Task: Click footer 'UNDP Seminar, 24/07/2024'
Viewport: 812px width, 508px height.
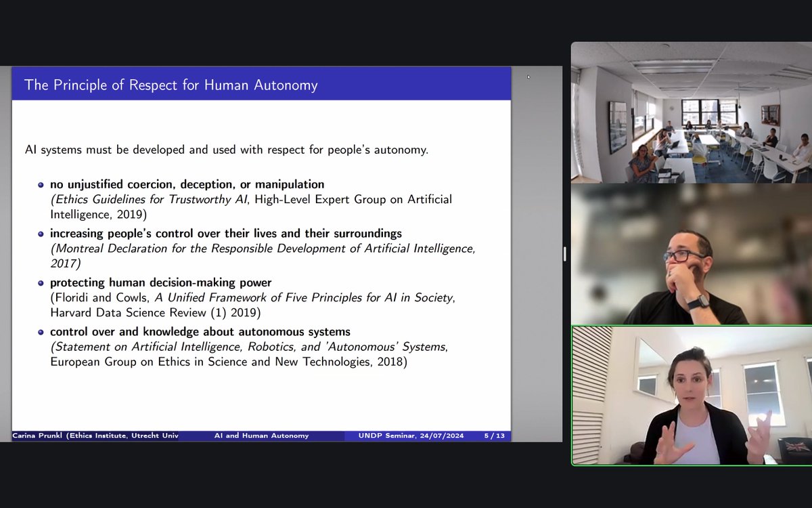Action: [411, 436]
